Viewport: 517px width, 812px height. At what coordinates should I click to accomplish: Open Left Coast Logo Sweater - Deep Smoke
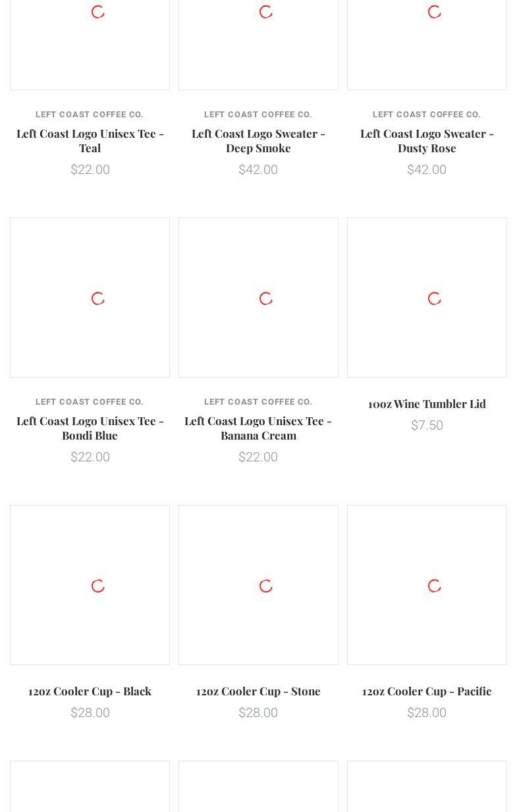tap(258, 140)
